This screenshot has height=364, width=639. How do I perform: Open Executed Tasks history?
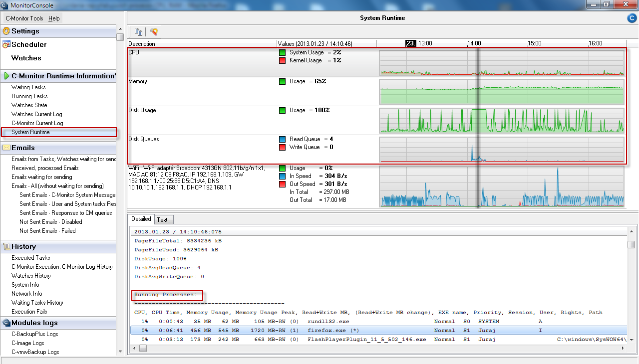pos(31,258)
